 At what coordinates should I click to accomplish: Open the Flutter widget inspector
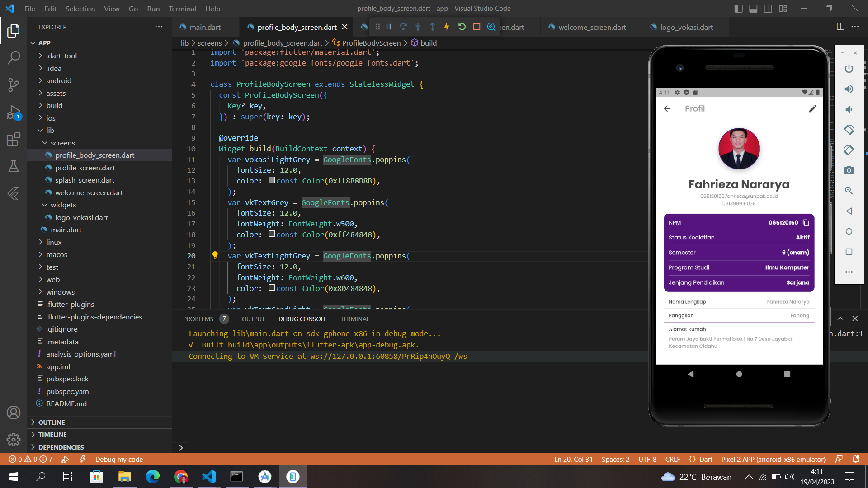pyautogui.click(x=492, y=27)
